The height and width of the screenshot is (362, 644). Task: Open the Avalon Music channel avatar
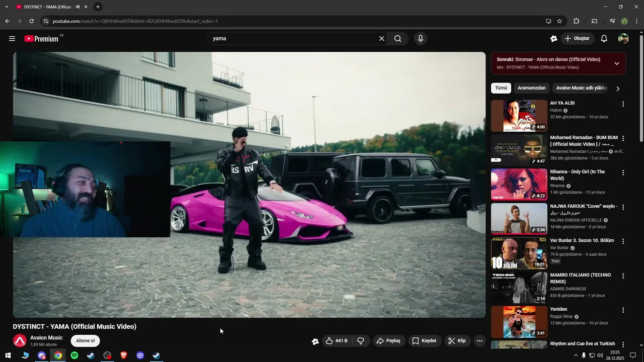pos(20,341)
